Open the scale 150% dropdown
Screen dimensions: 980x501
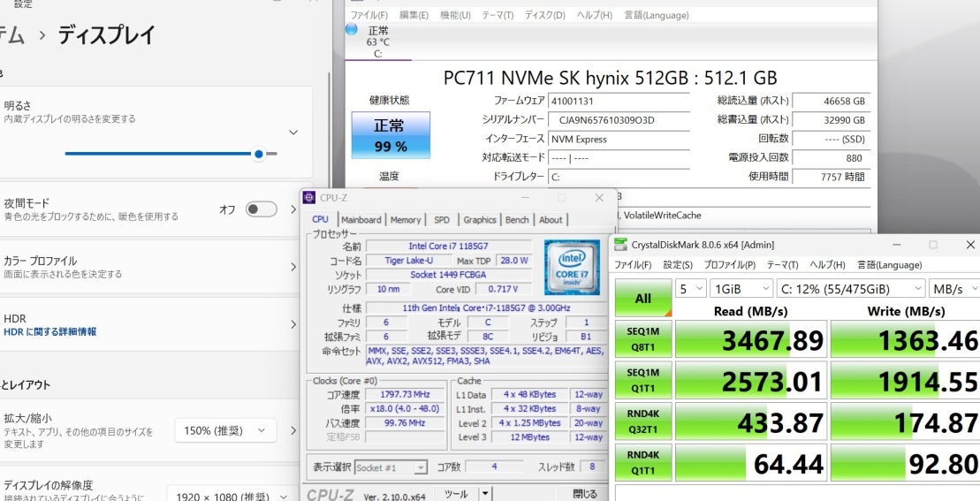(x=225, y=430)
